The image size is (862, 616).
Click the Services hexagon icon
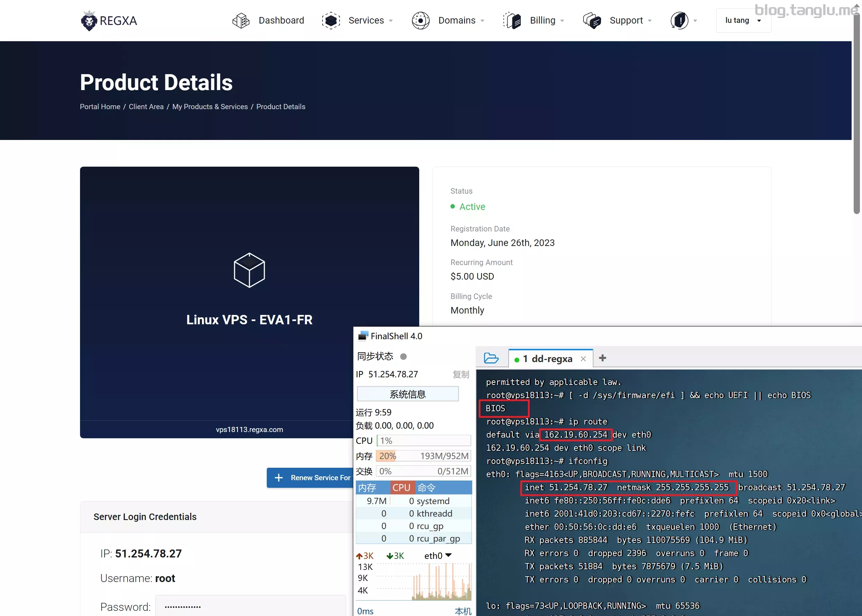click(x=331, y=20)
